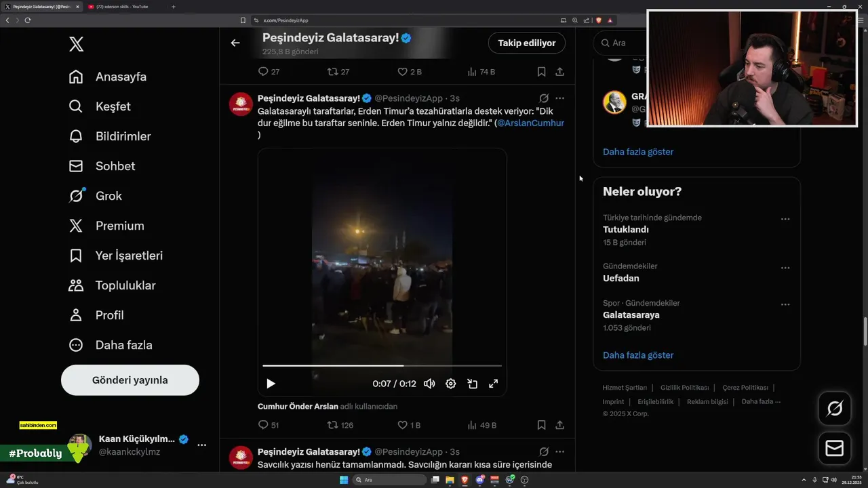The width and height of the screenshot is (868, 488).
Task: Open Yer İşaretleri bookmarks
Action: pos(115,256)
